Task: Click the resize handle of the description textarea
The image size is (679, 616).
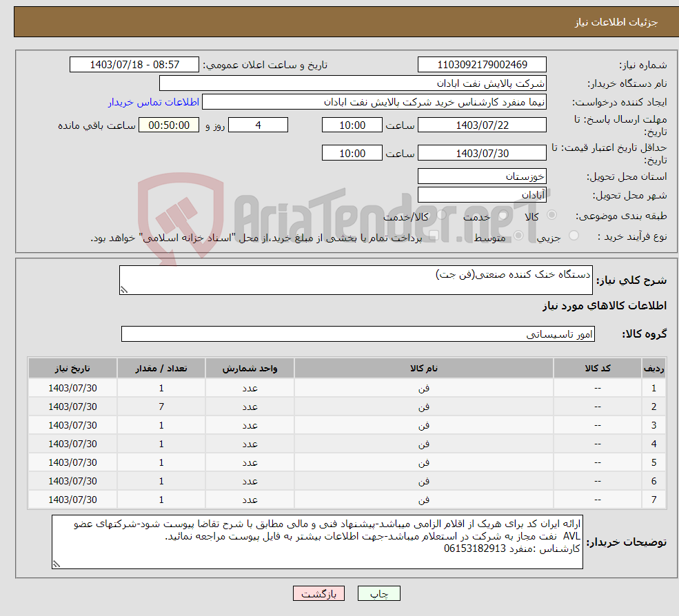Action: (x=124, y=290)
